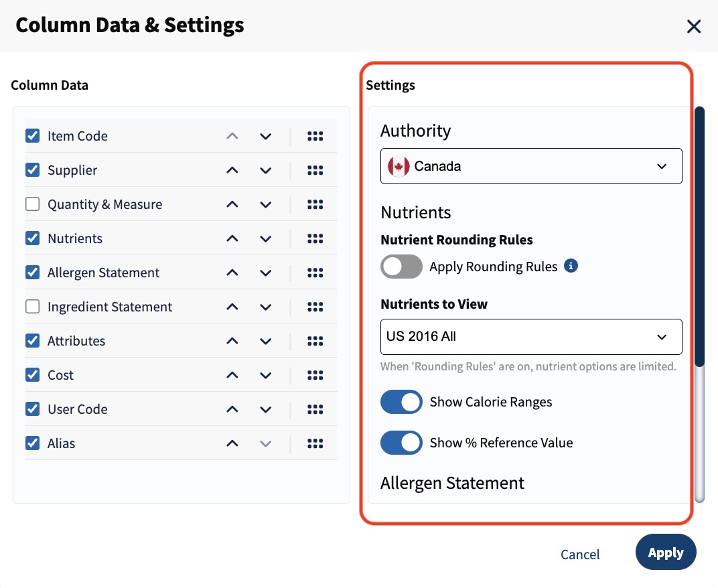Turn off Show Calorie Ranges toggle
This screenshot has width=718, height=588.
401,402
